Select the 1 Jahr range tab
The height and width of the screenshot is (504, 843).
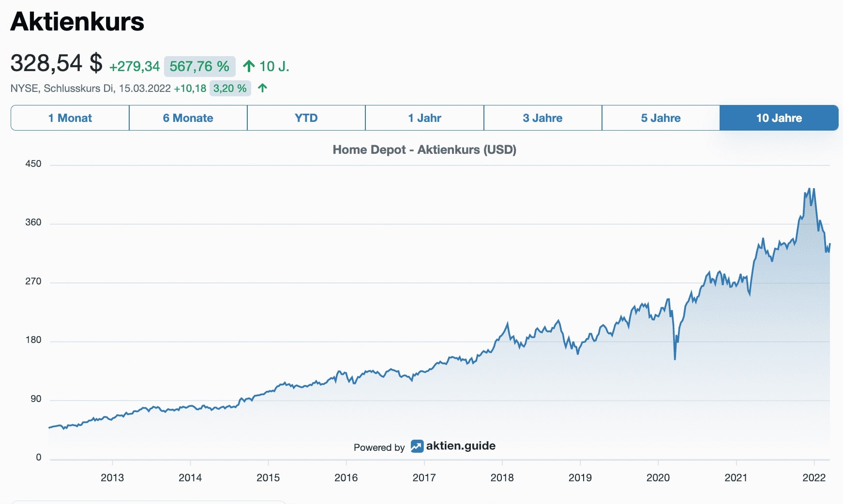(x=424, y=118)
